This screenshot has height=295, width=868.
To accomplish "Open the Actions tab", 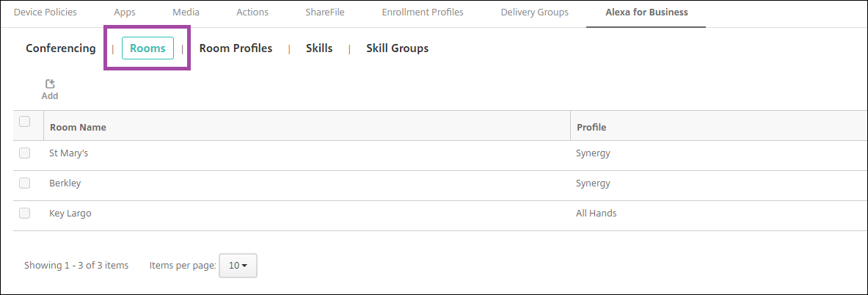I will [x=252, y=12].
